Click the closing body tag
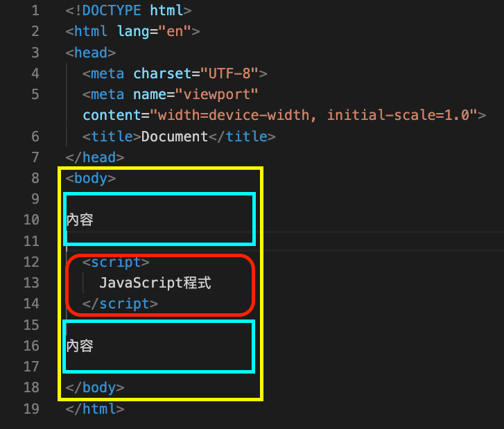Viewport: 504px width, 429px height. tap(95, 388)
